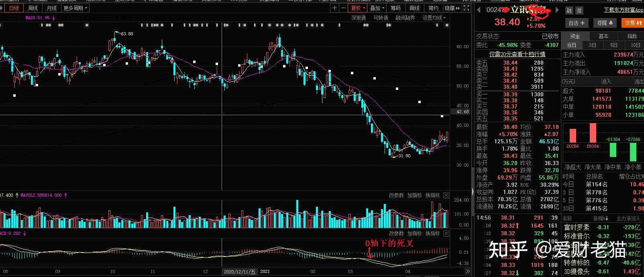
Task: Expand 更多周期 period dropdown
Action: (x=75, y=8)
